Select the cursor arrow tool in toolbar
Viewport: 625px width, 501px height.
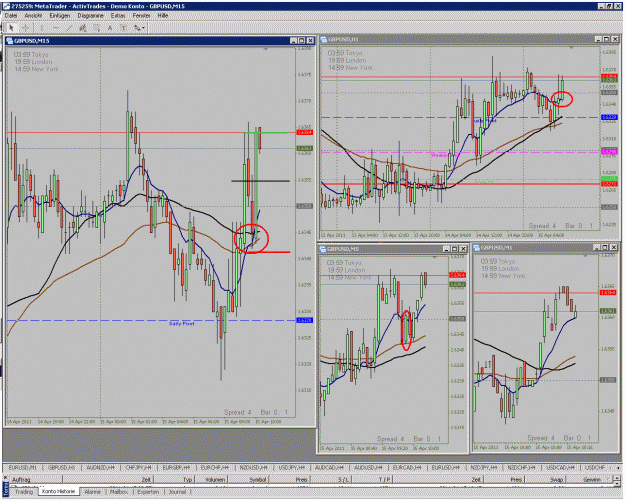click(11, 28)
